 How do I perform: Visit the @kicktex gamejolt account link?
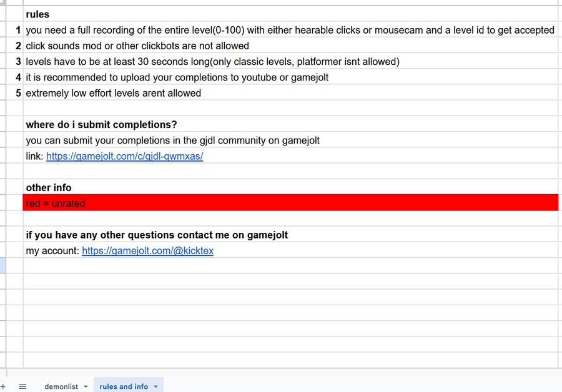[x=147, y=251]
